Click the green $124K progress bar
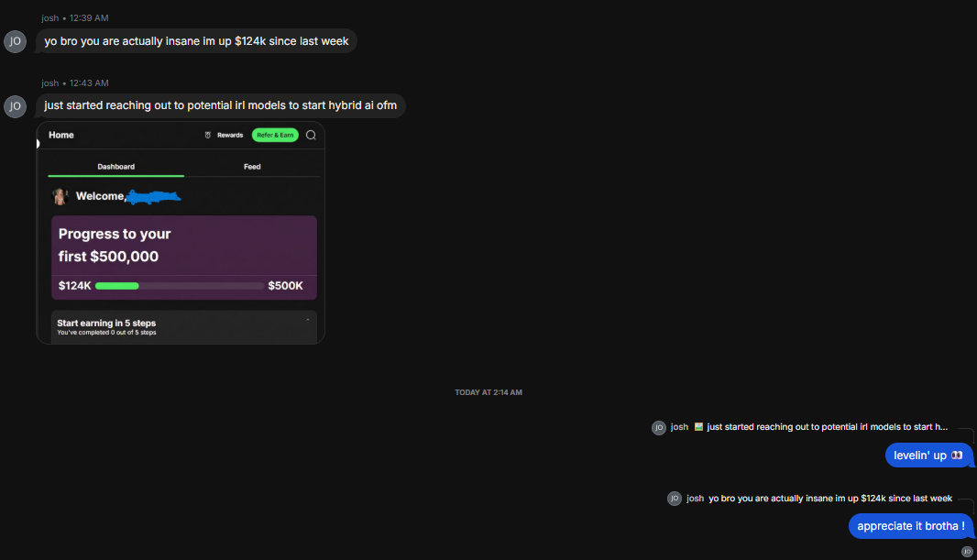This screenshot has width=977, height=560. pos(117,286)
